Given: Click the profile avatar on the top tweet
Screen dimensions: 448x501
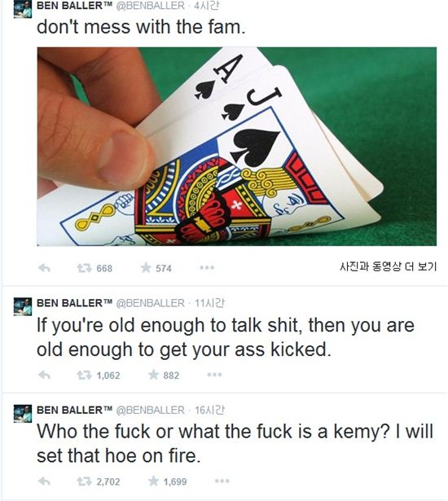Looking at the screenshot, I should coord(23,9).
